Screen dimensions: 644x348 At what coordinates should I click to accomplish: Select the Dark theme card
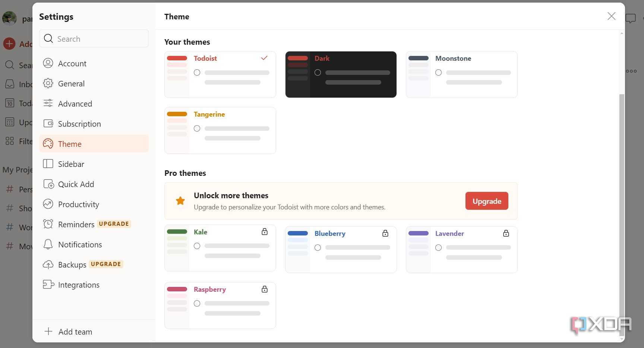[x=341, y=75]
